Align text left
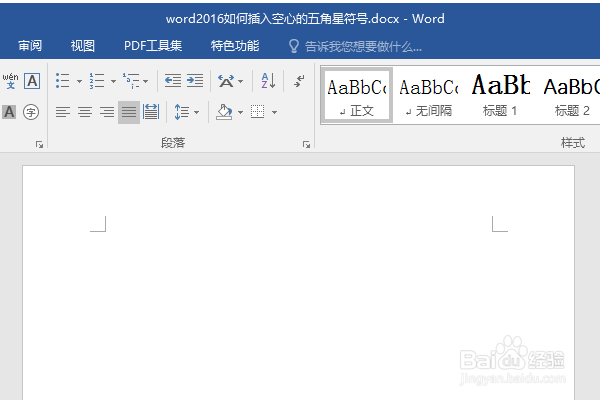This screenshot has width=600, height=400. click(63, 112)
